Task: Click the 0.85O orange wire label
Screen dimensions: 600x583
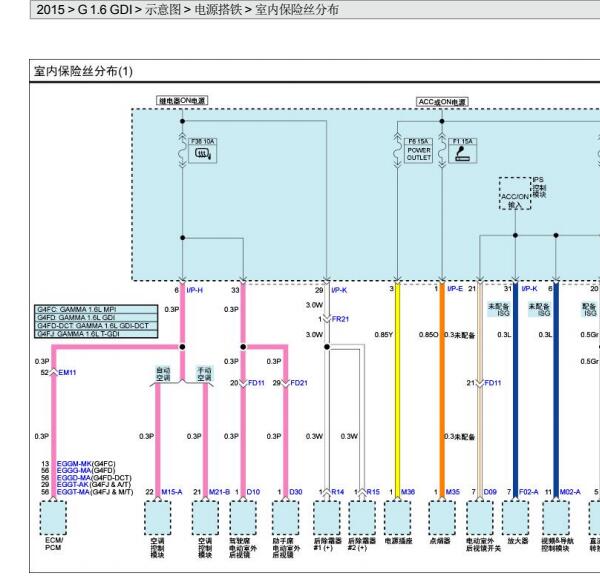Action: click(429, 335)
